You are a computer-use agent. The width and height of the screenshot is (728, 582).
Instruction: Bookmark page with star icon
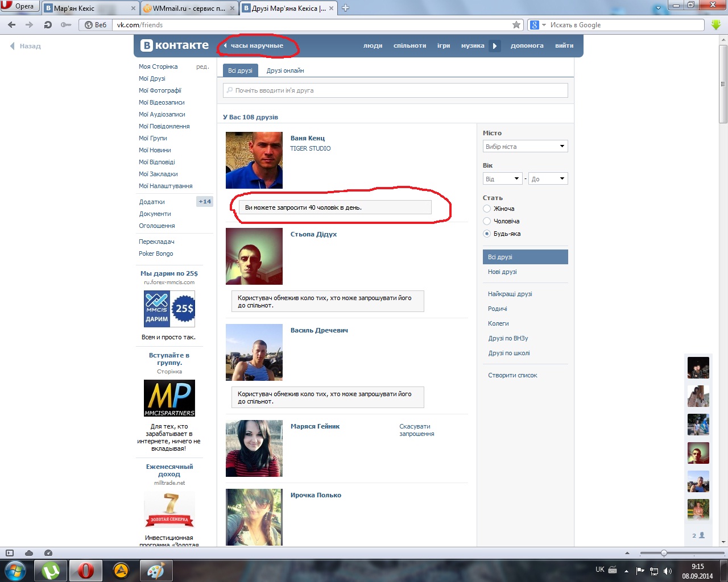[x=516, y=25]
